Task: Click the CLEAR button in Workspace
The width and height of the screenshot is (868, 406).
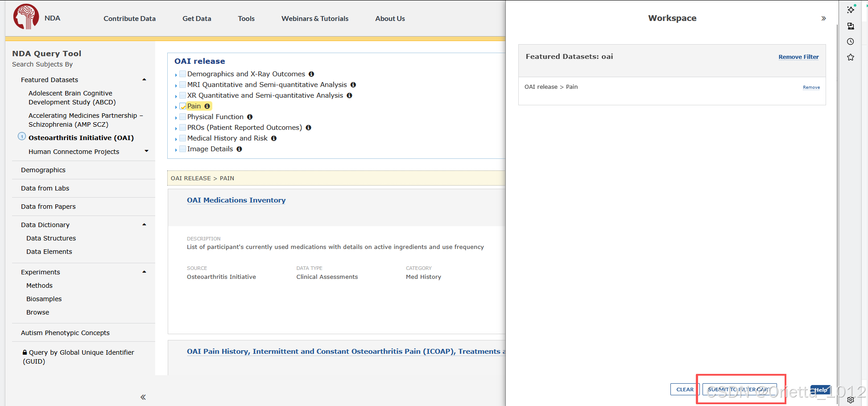Action: tap(685, 389)
